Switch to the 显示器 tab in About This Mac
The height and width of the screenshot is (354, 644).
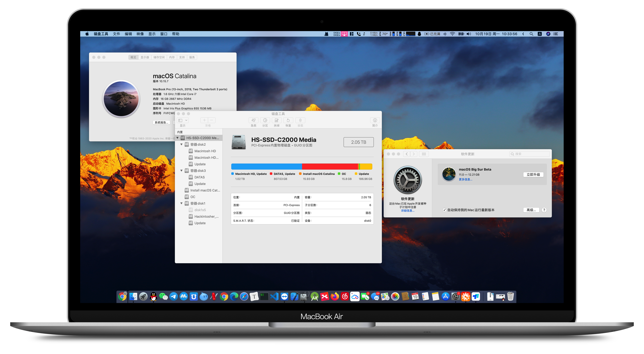pos(145,58)
